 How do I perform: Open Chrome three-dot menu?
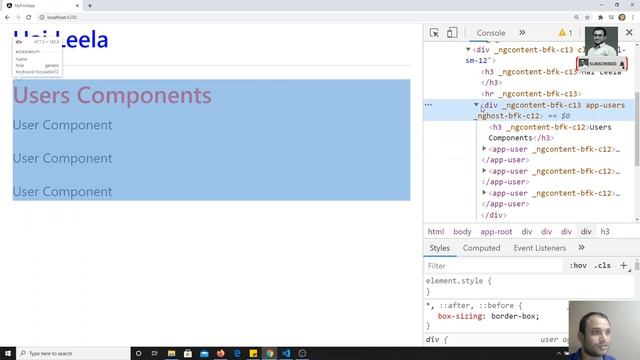(633, 17)
